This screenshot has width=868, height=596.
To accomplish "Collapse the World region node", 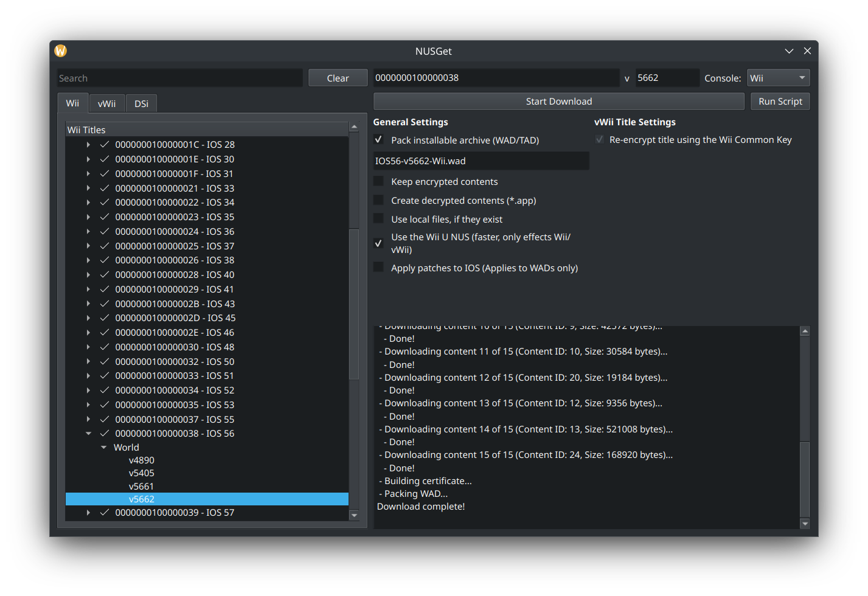I will click(103, 448).
